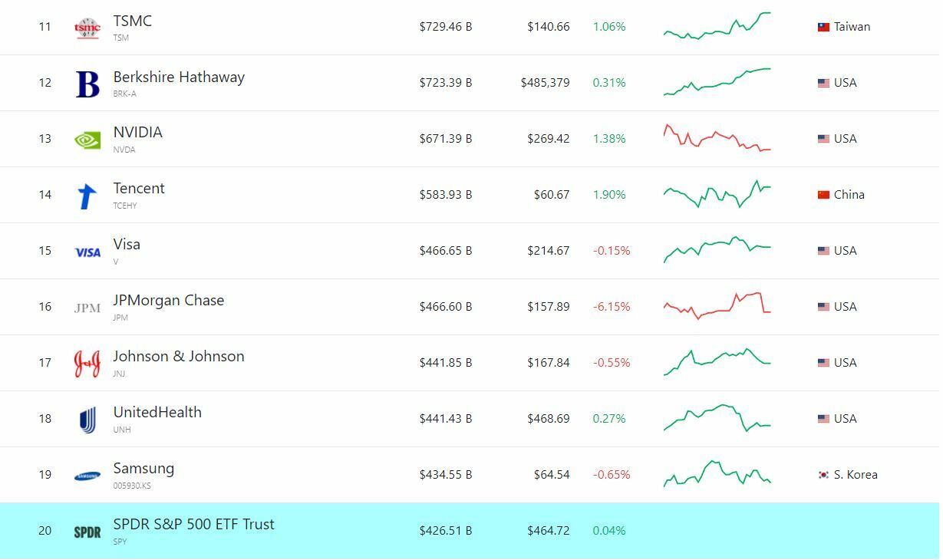Click the NVIDIA red price sparkline chart
The height and width of the screenshot is (560, 943).
(x=717, y=138)
